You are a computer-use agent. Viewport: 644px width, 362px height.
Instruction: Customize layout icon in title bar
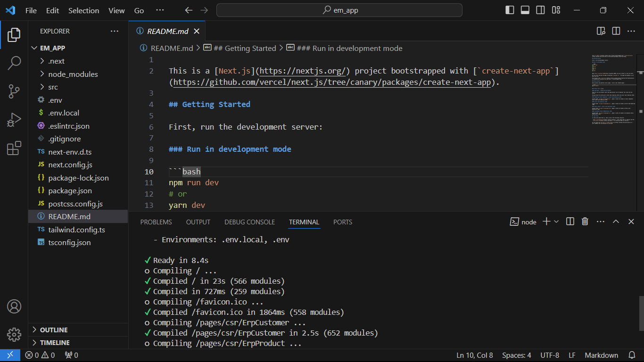556,10
